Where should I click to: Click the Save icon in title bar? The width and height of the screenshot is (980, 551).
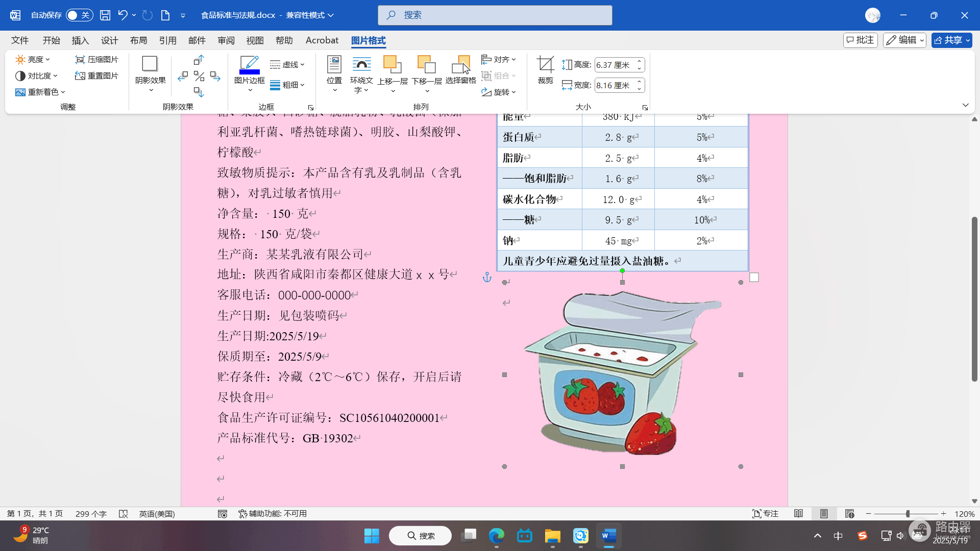[x=105, y=15]
